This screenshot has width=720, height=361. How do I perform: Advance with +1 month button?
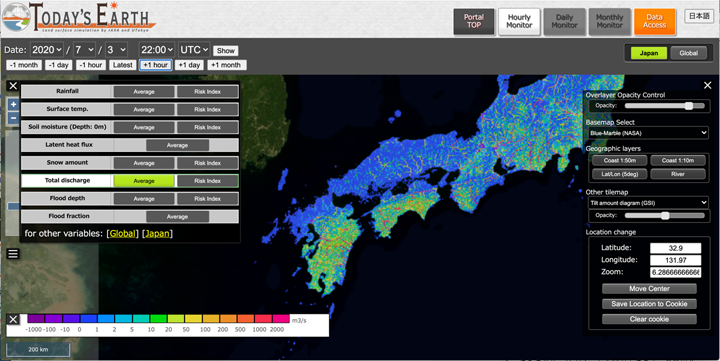(x=227, y=65)
